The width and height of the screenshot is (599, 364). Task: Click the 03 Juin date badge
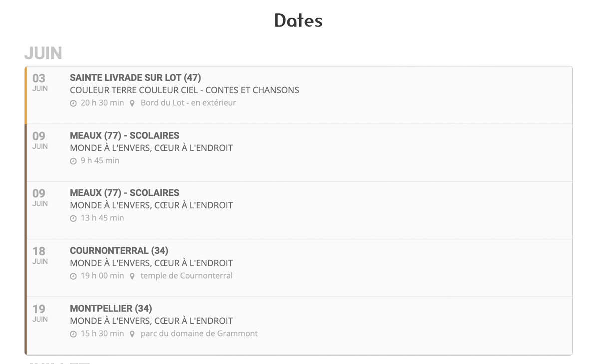pyautogui.click(x=39, y=82)
